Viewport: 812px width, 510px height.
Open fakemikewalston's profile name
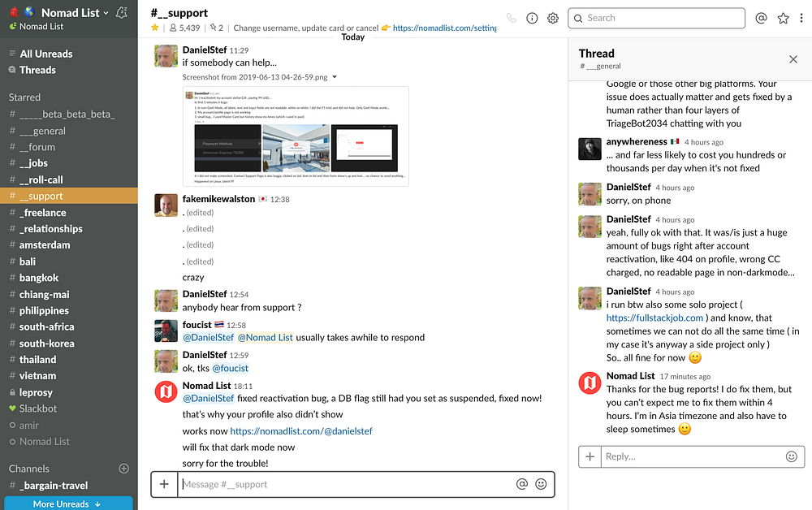218,199
